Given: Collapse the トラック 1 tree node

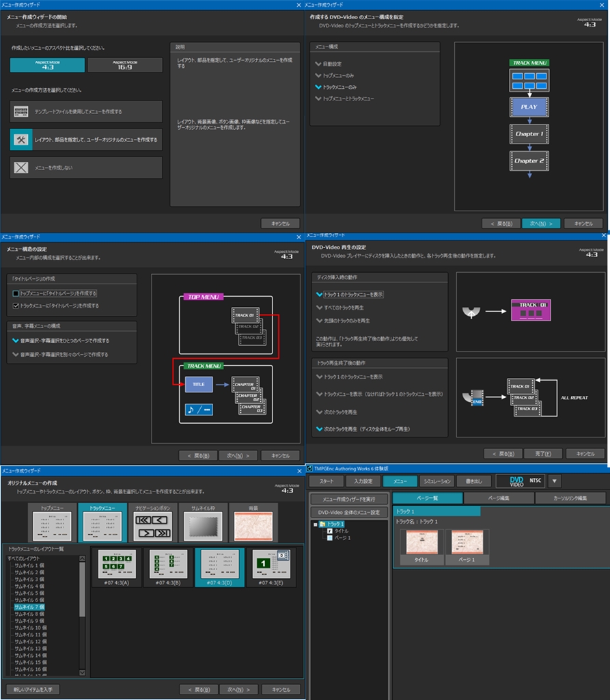Looking at the screenshot, I should tap(316, 524).
